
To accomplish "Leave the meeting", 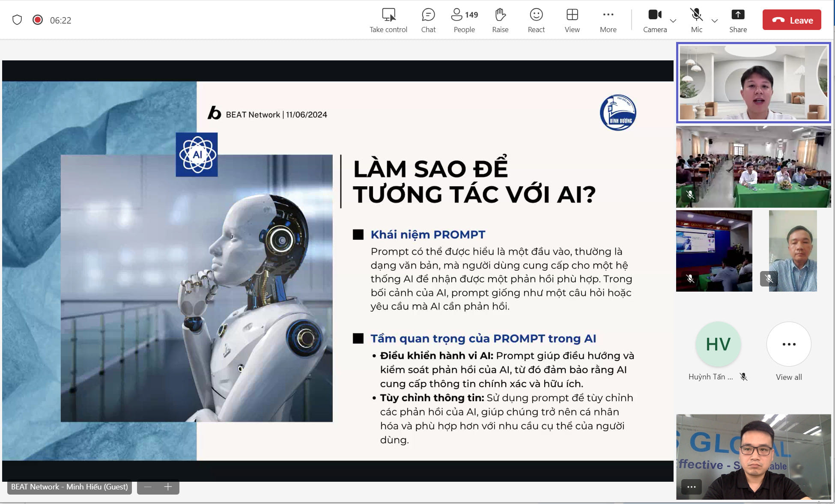I will click(x=792, y=20).
